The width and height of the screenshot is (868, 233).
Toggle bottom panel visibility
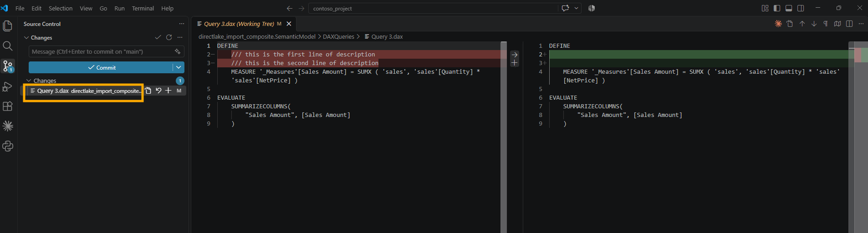point(789,8)
